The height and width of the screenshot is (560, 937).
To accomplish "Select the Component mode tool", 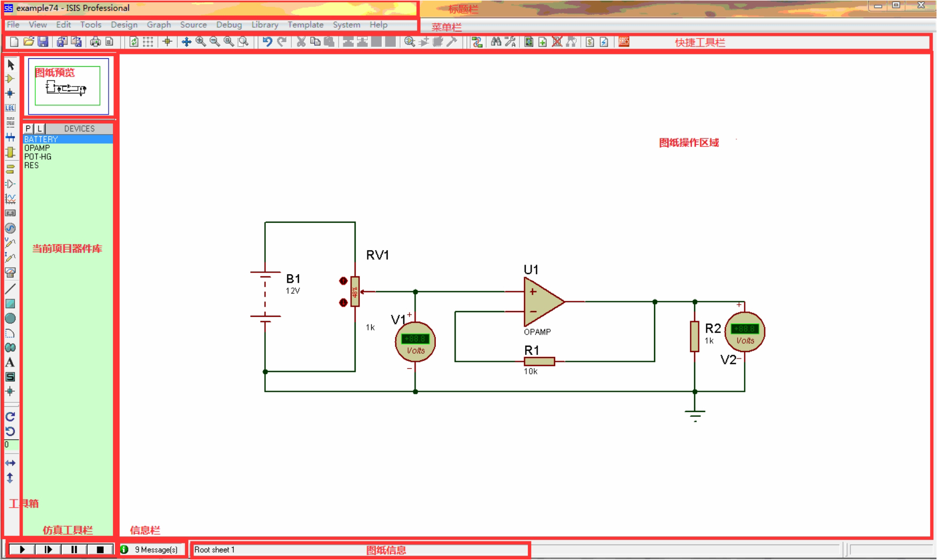I will point(10,79).
